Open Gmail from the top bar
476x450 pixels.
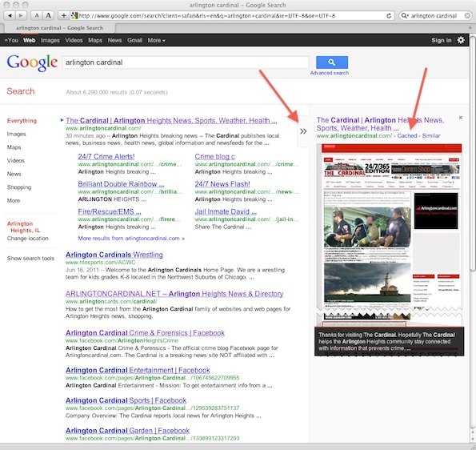[134, 40]
